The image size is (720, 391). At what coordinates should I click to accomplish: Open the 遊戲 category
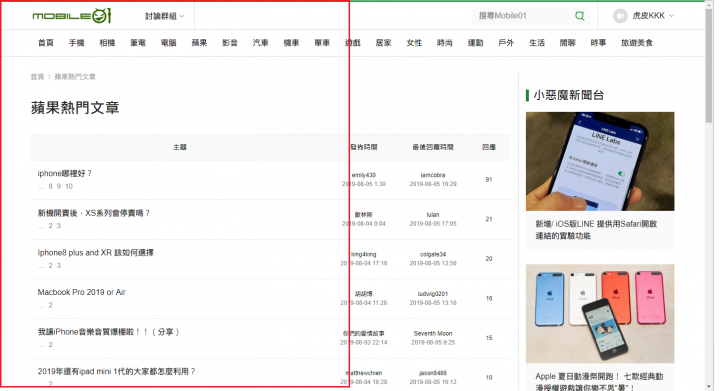[353, 43]
